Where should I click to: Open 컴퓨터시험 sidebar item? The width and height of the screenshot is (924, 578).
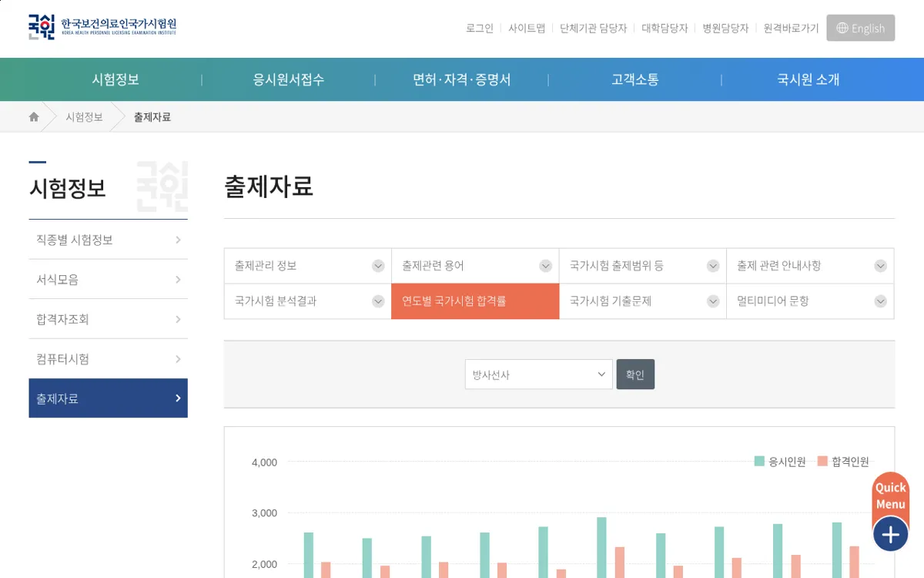tap(108, 359)
